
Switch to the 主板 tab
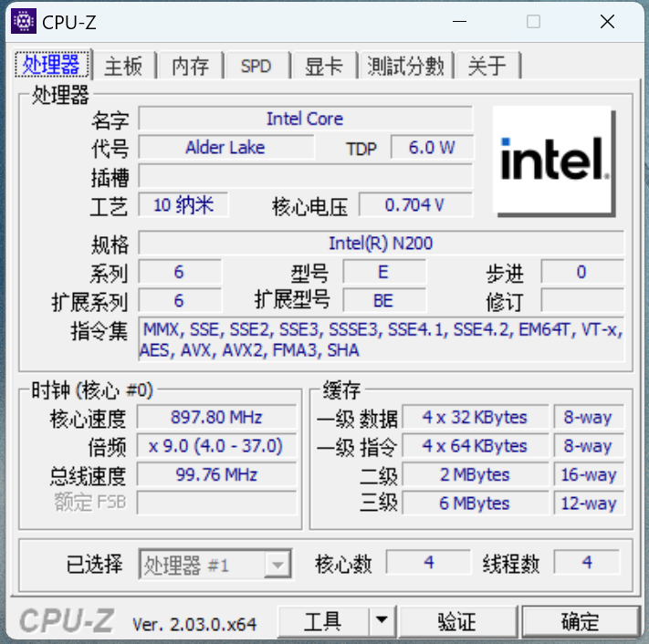coord(124,66)
